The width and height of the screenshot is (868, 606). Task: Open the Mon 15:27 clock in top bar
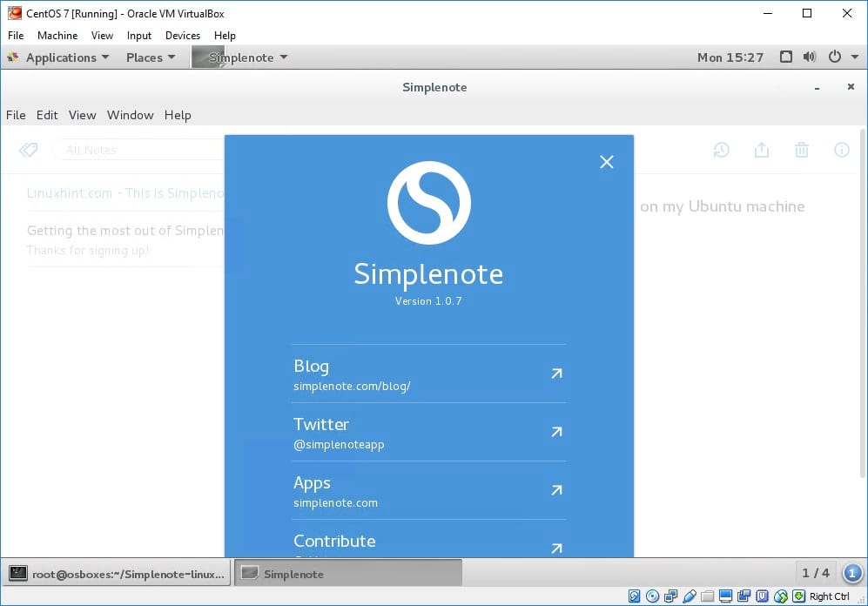(x=730, y=57)
